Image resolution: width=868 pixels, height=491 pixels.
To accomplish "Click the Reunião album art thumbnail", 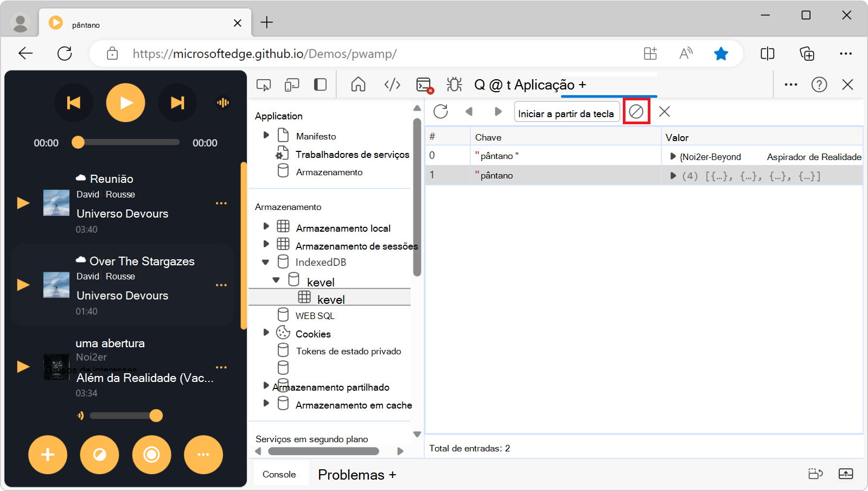I will pos(56,203).
